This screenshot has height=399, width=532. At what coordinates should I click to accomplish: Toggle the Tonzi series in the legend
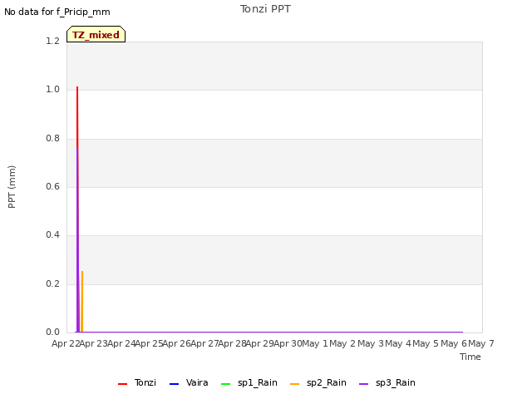coord(137,382)
